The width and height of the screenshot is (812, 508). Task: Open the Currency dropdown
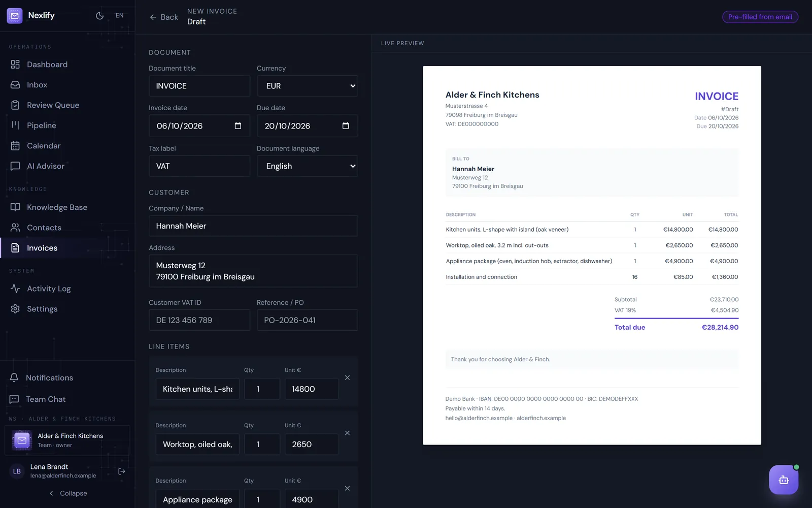pyautogui.click(x=308, y=86)
